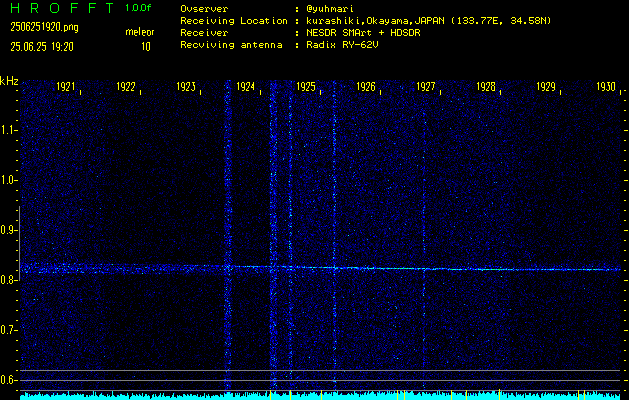
Task: Click the Receiver label
Action: pos(204,32)
